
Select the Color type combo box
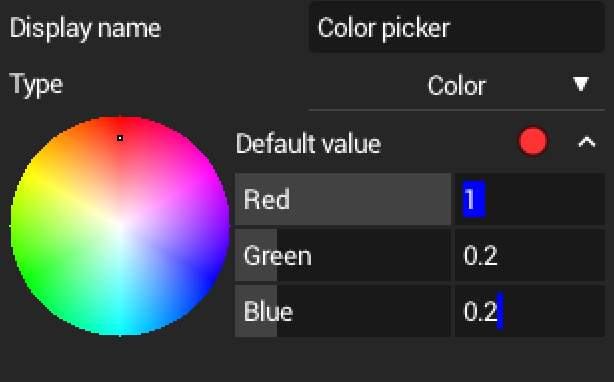pyautogui.click(x=457, y=85)
